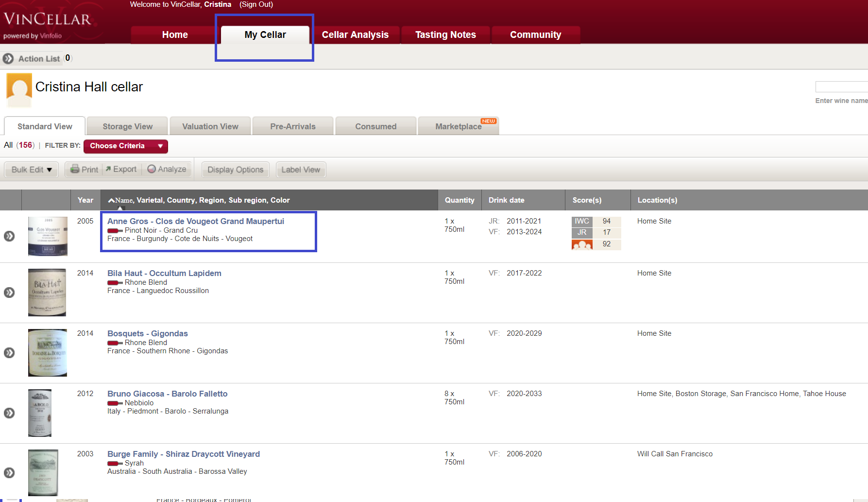Screen dimensions: 868x502
Task: Go to the Home tab
Action: tap(175, 35)
